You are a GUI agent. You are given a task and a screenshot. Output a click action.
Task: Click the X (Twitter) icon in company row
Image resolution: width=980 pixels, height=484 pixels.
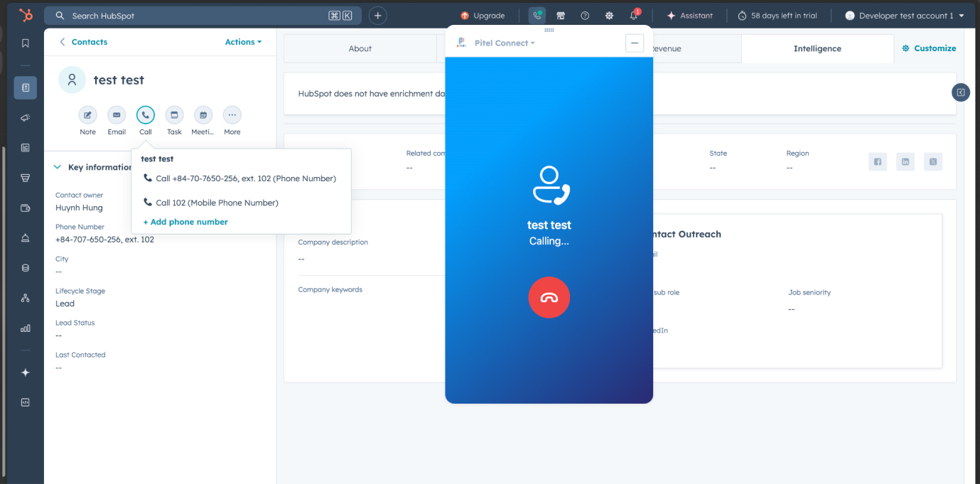click(933, 161)
